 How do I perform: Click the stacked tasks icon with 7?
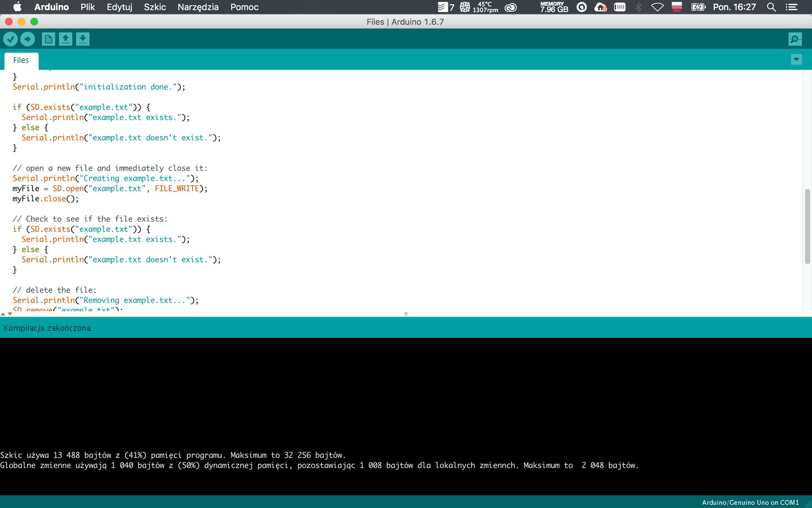point(446,7)
